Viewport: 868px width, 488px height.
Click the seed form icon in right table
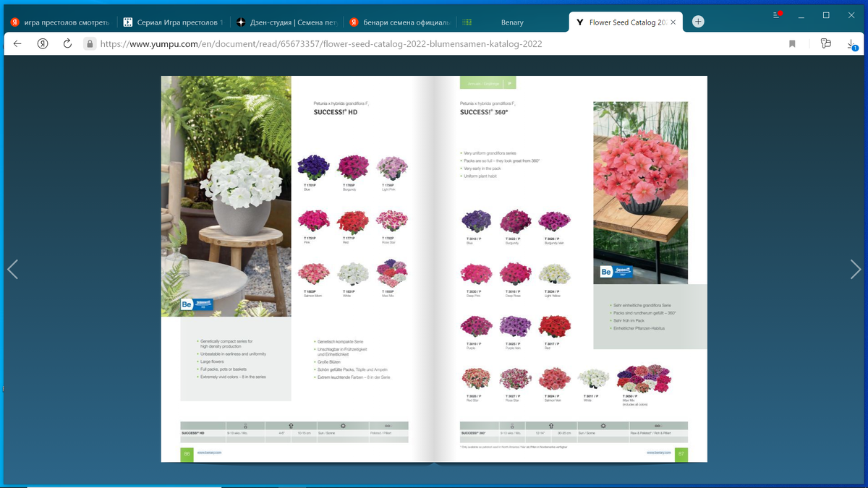tap(657, 427)
